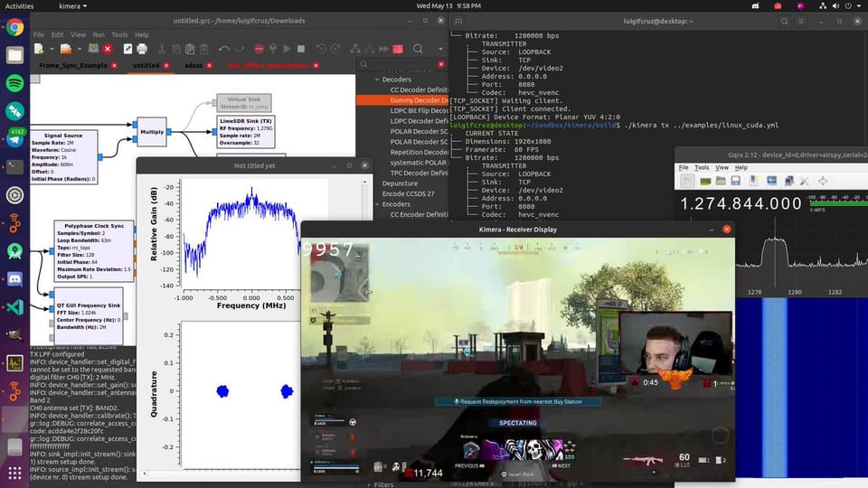
Task: Select Dummy Decoder Definition block
Action: point(402,100)
